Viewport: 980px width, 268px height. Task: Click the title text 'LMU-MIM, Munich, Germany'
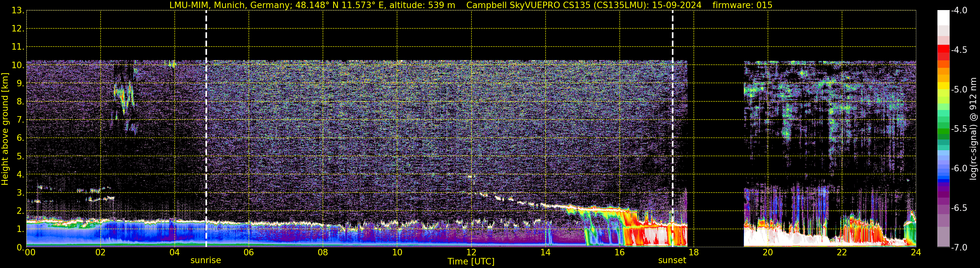(x=231, y=5)
